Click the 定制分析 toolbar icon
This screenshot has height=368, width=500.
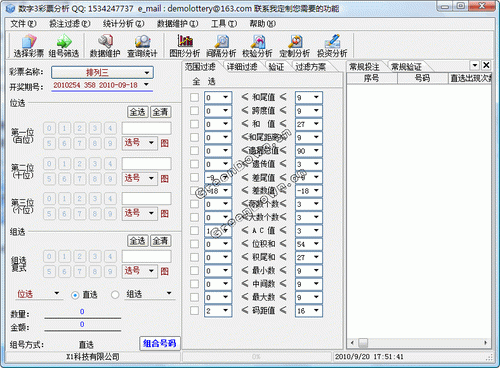(x=295, y=46)
